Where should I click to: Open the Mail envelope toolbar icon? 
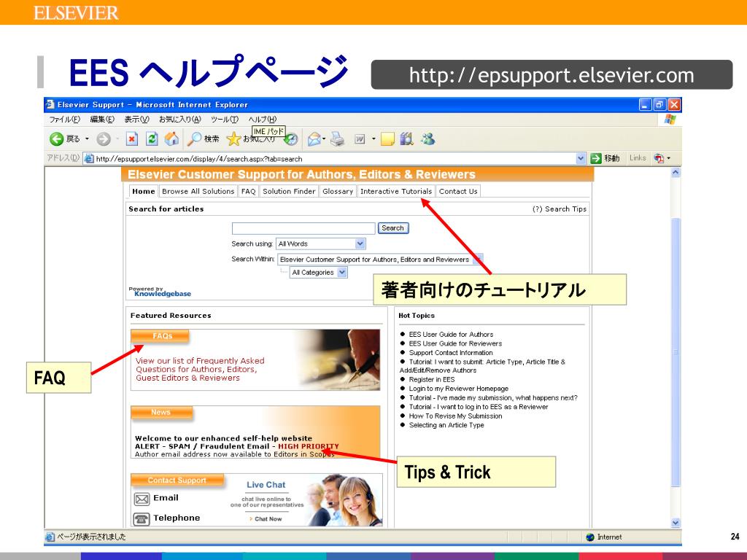(314, 139)
